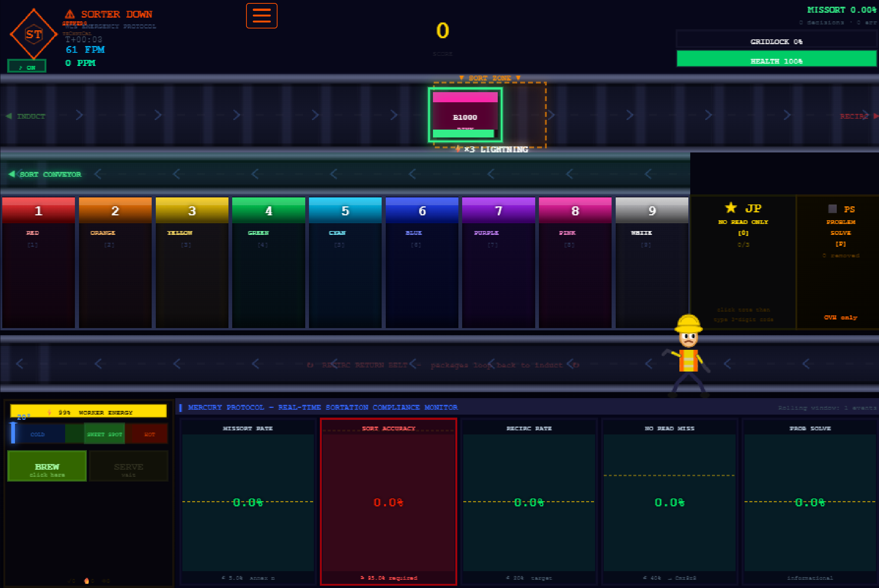Click the flame icon below brew panel
879x588 pixels.
pyautogui.click(x=87, y=581)
